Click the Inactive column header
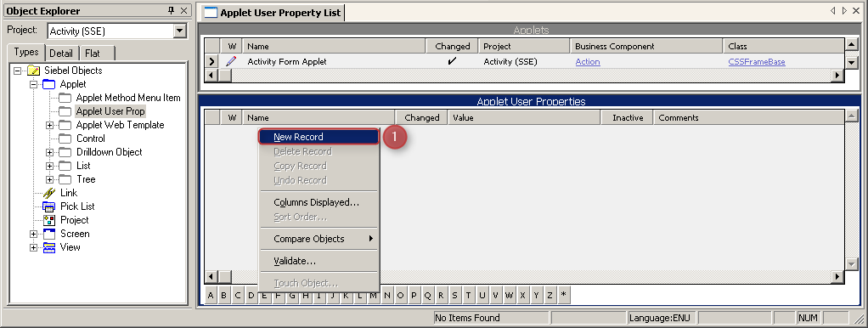Image resolution: width=868 pixels, height=328 pixels. click(x=627, y=117)
